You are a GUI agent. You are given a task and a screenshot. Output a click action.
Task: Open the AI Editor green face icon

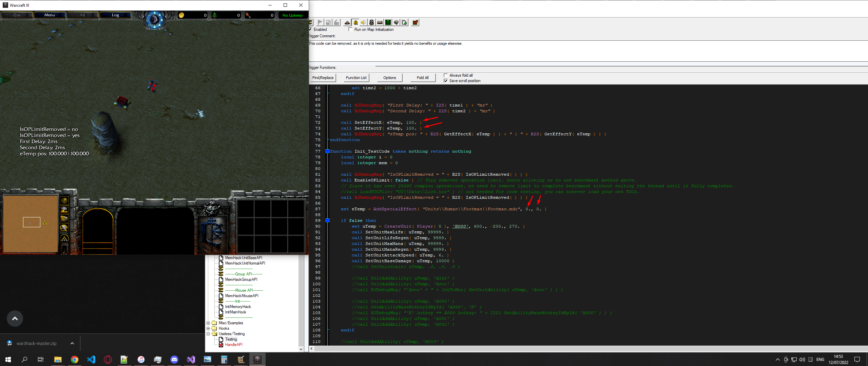pyautogui.click(x=388, y=23)
